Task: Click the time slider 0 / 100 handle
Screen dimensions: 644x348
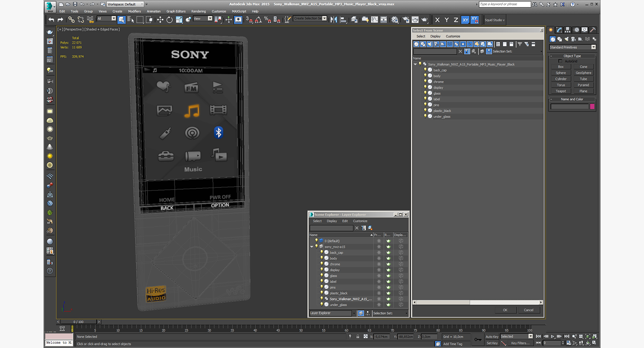Action: (x=78, y=322)
